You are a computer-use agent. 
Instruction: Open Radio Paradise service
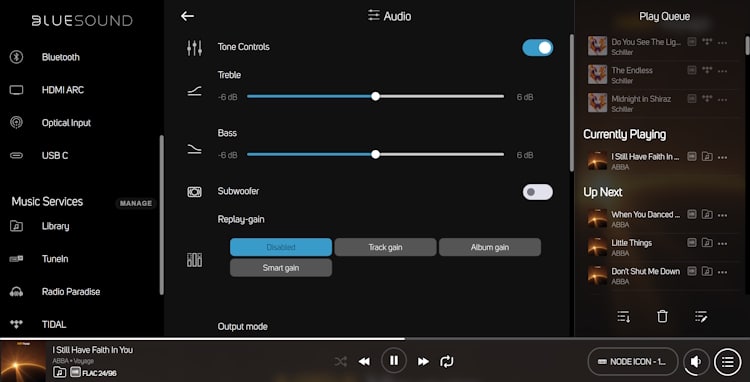[71, 292]
